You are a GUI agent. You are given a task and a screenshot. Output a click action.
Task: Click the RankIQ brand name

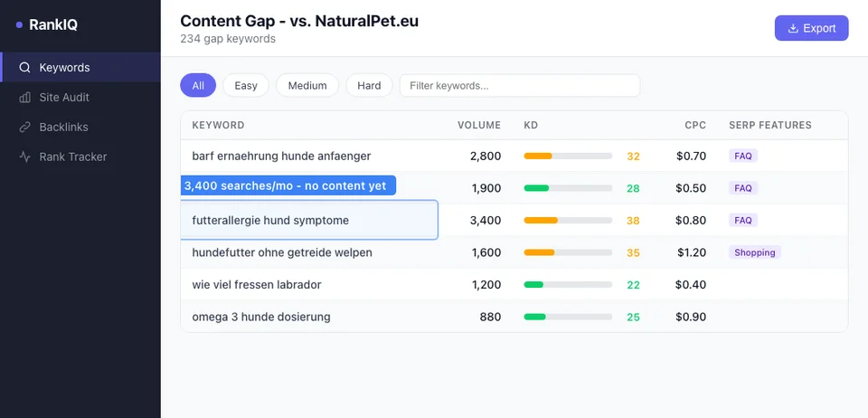click(53, 25)
